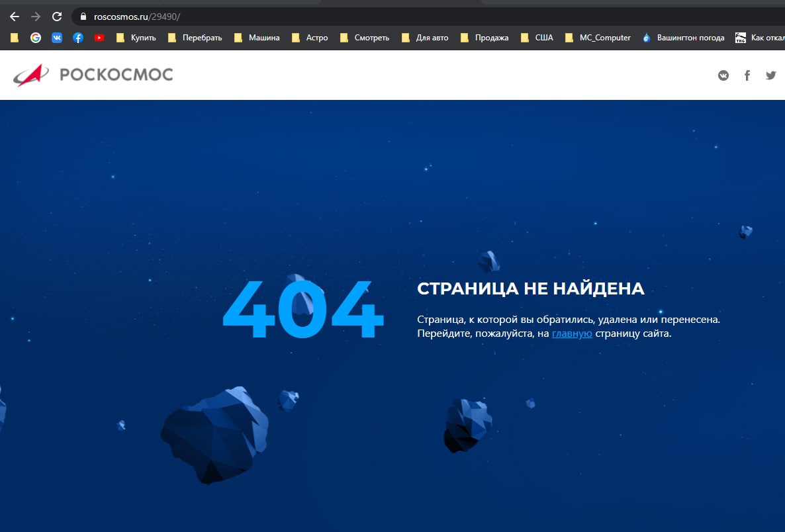Click the browser forward arrow
This screenshot has height=532, width=785.
(x=36, y=17)
